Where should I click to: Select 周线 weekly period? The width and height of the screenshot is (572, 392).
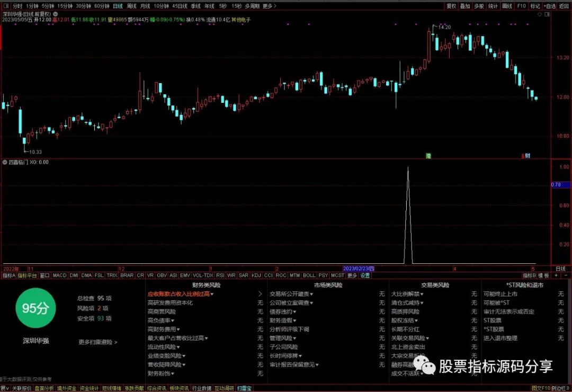pos(132,6)
